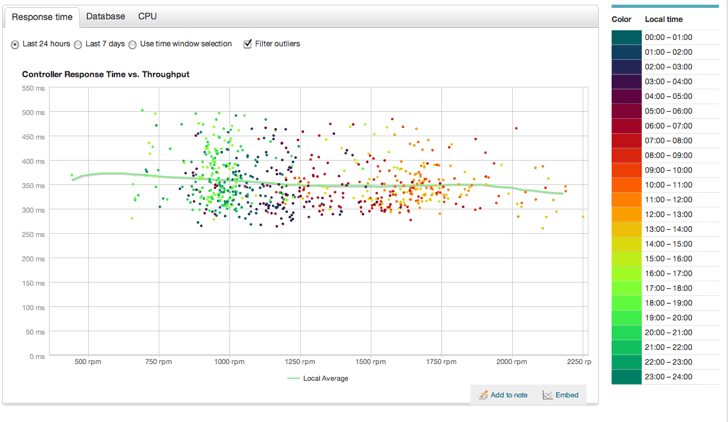Click the Local time column header
The height and width of the screenshot is (422, 728).
coord(664,19)
